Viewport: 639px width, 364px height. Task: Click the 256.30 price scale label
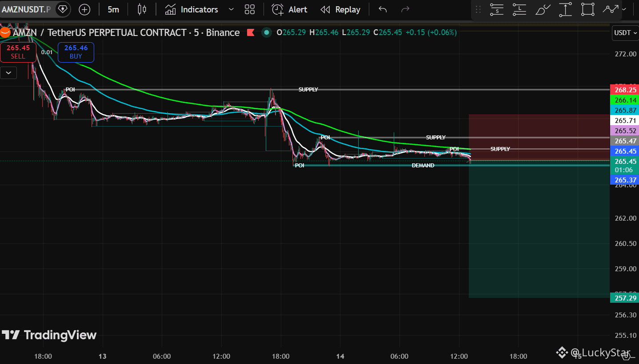625,315
